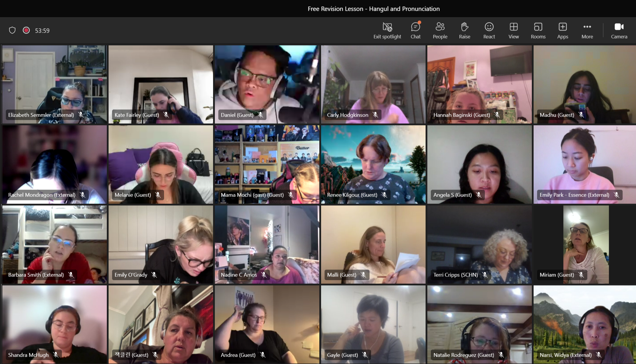Open the React emoji options
The image size is (636, 364).
(x=489, y=30)
